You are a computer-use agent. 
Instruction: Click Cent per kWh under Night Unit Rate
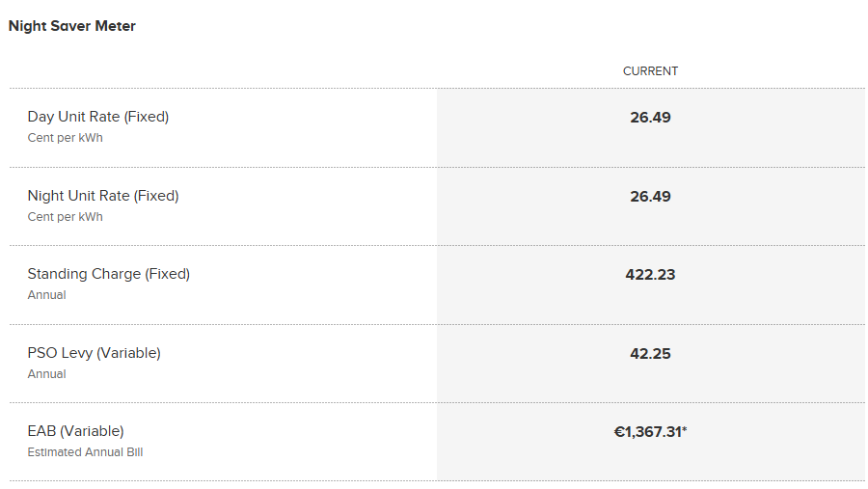(x=66, y=217)
